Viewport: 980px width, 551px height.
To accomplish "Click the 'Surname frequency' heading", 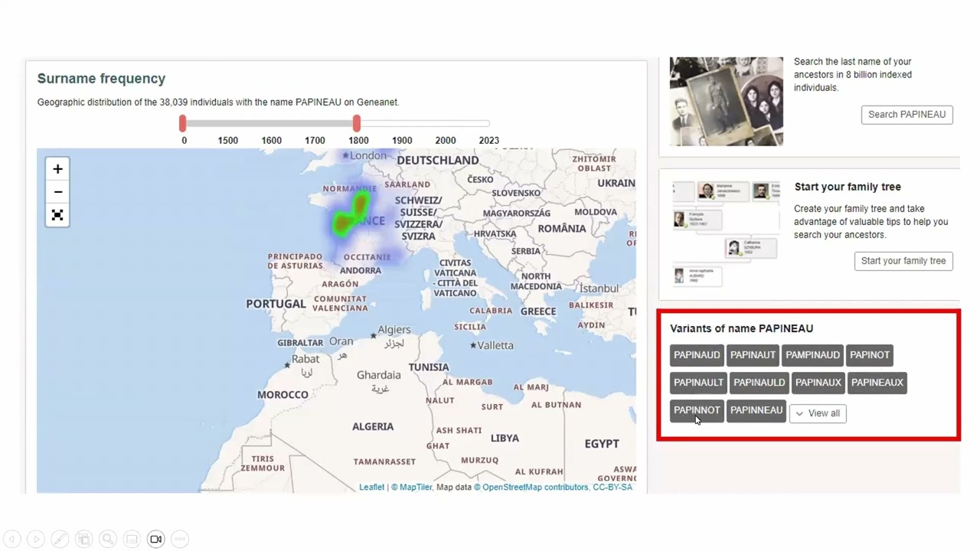I will (101, 78).
